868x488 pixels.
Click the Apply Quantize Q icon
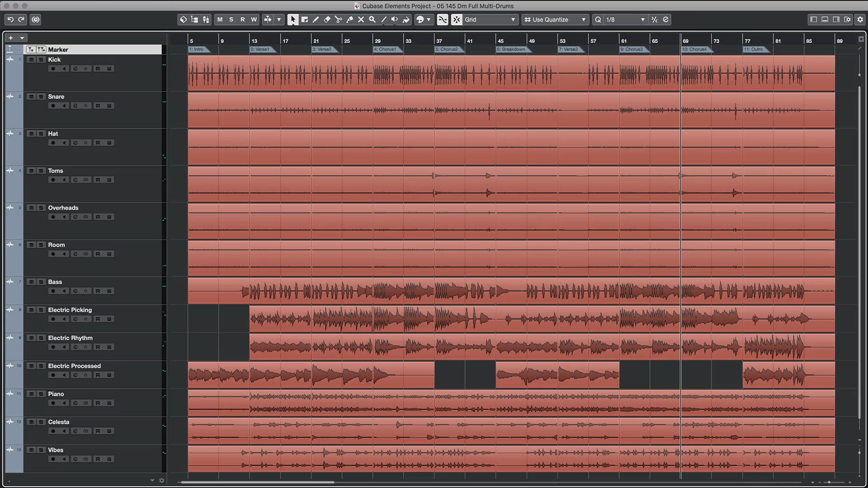(x=598, y=19)
